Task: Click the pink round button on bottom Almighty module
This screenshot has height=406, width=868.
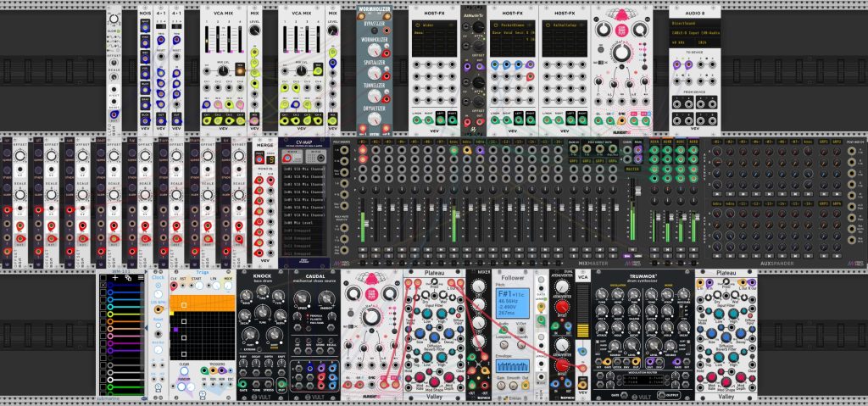Action: tap(372, 294)
